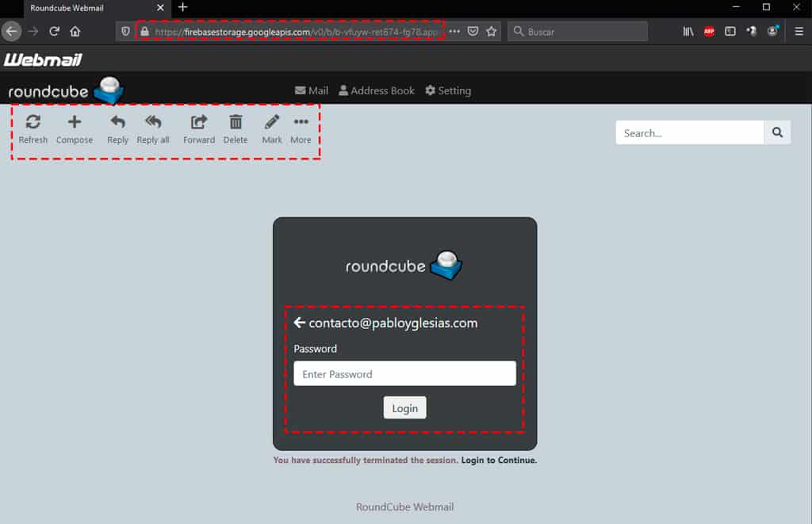812x524 pixels.
Task: Open a new browser tab
Action: [x=183, y=7]
